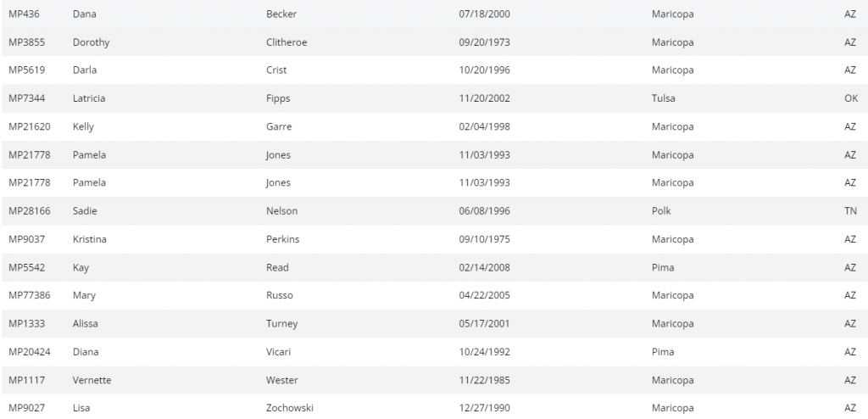868x419 pixels.
Task: Select case number MP7344
Action: (x=24, y=98)
